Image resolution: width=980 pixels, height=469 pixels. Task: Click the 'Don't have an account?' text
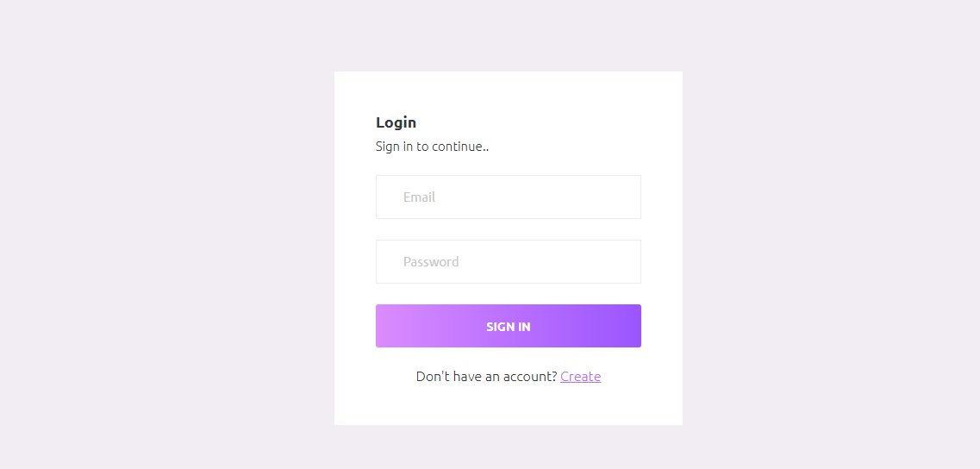(486, 377)
